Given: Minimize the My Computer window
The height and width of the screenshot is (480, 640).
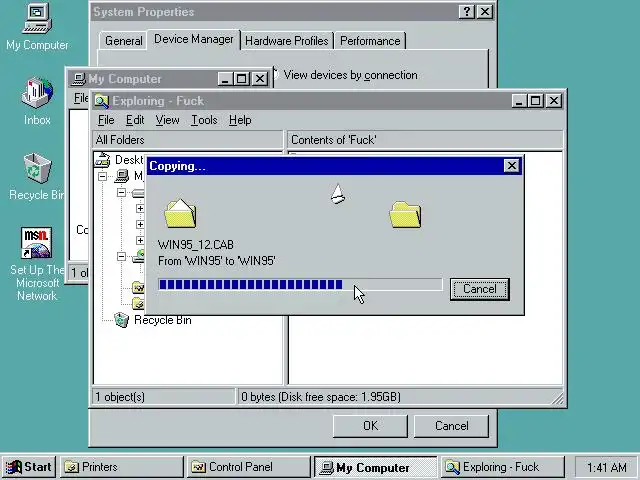Looking at the screenshot, I should 225,78.
